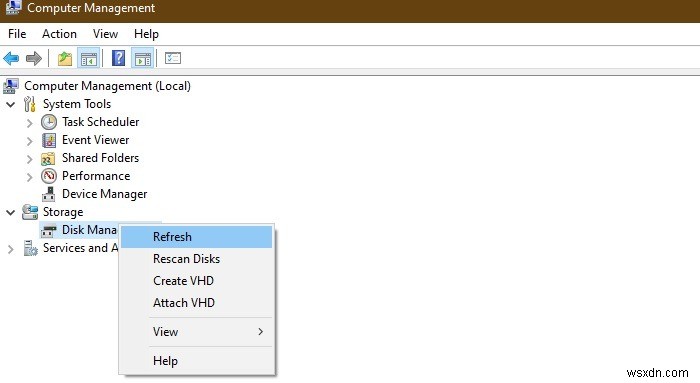Select the Task Scheduler tree label
The height and width of the screenshot is (383, 700).
pyautogui.click(x=100, y=122)
